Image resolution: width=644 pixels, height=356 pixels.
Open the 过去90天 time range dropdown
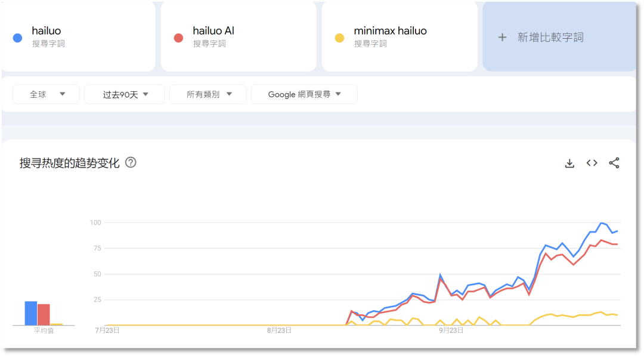[x=125, y=94]
